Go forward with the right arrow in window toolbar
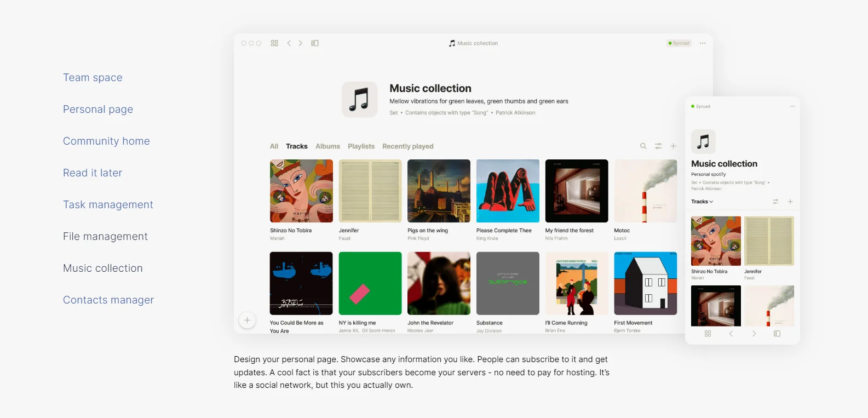 pyautogui.click(x=300, y=43)
